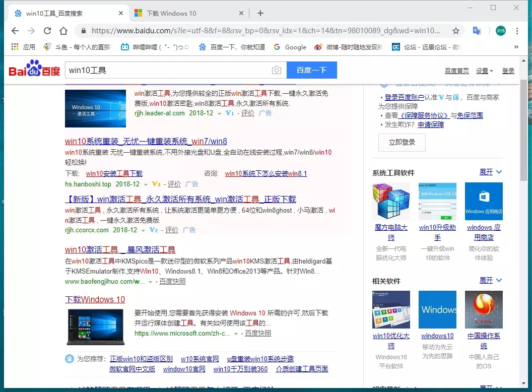Click the 登录 link at top right
This screenshot has height=392, width=532.
(x=508, y=71)
